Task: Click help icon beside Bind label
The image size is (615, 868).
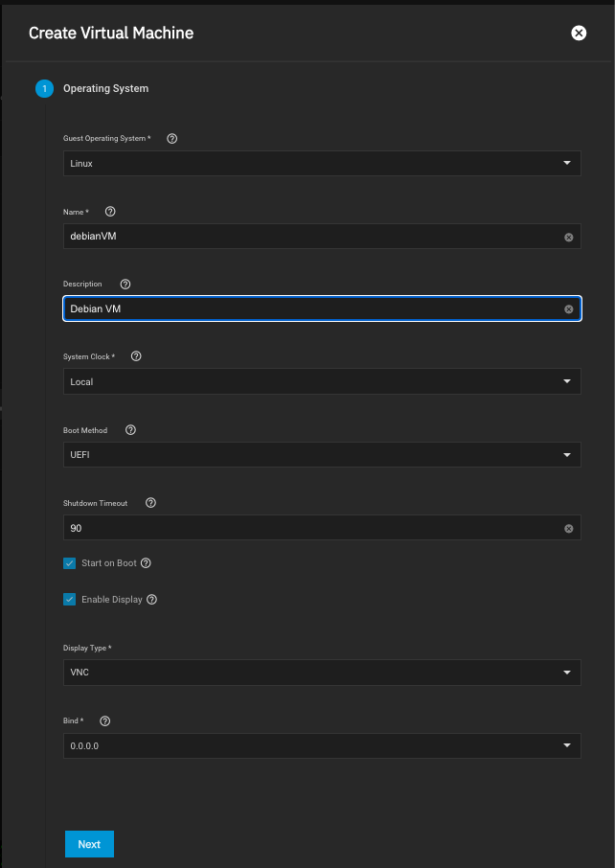Action: [105, 720]
